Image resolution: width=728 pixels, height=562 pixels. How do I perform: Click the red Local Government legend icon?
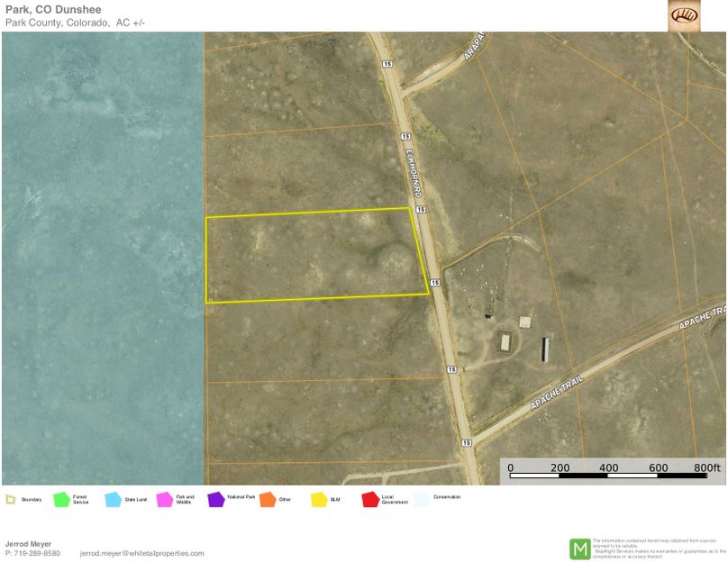pos(369,499)
